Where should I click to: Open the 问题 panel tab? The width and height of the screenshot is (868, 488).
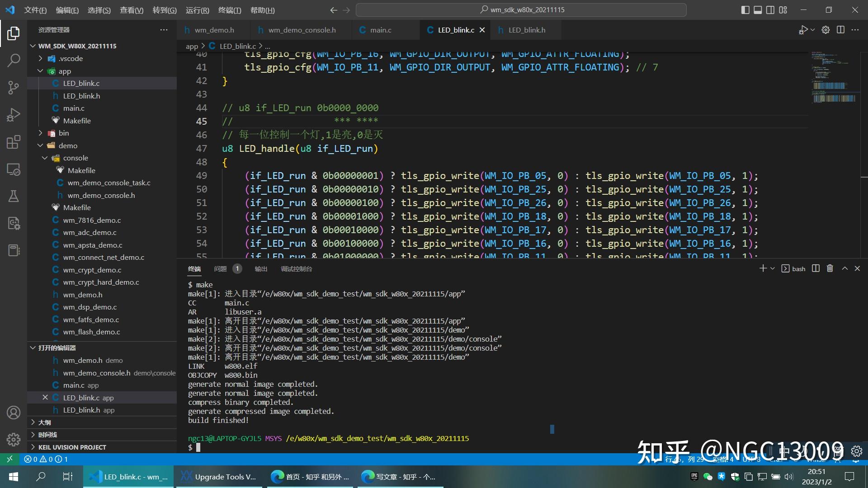tap(220, 269)
